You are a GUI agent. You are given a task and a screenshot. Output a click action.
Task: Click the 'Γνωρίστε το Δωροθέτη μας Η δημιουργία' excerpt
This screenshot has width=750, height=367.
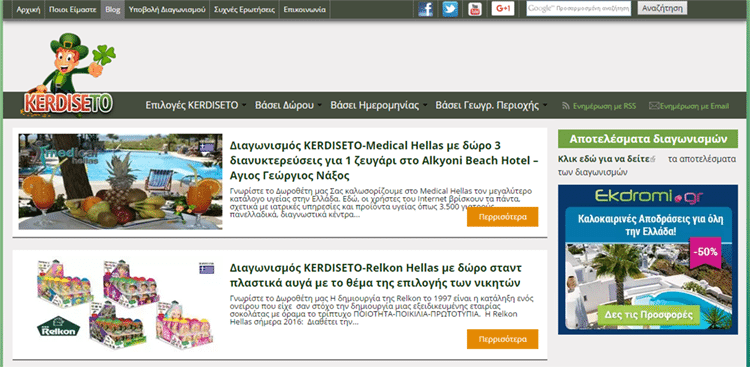click(381, 310)
